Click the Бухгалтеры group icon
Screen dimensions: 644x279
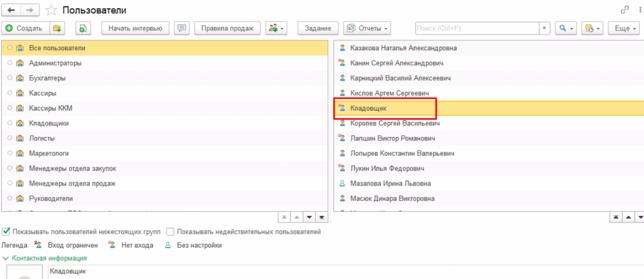coord(20,78)
